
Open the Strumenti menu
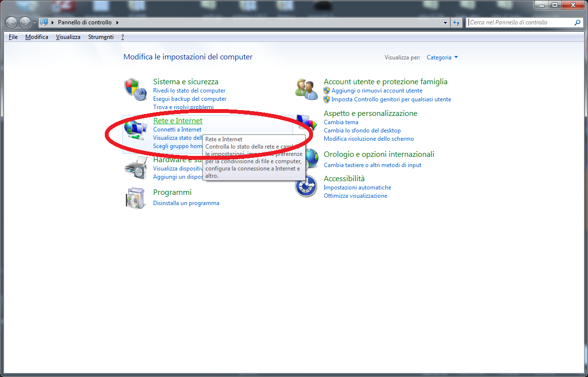coord(100,37)
